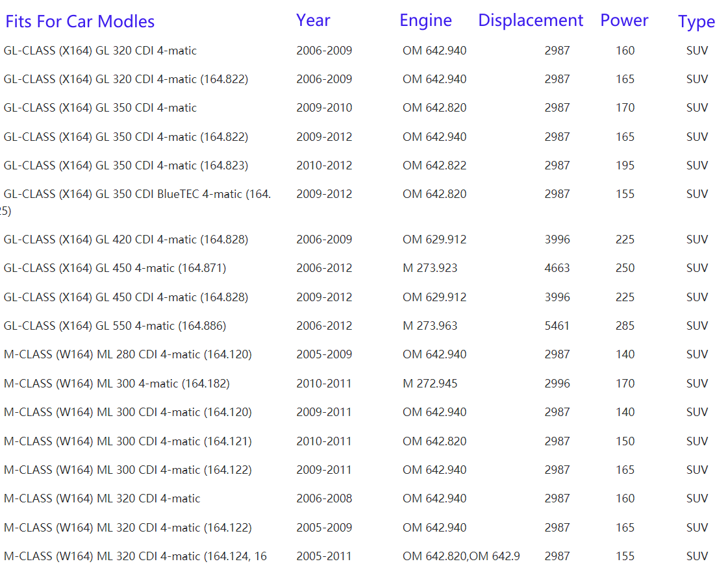Screen dimensions: 728x566
Task: Select the Power column heading
Action: [623, 20]
